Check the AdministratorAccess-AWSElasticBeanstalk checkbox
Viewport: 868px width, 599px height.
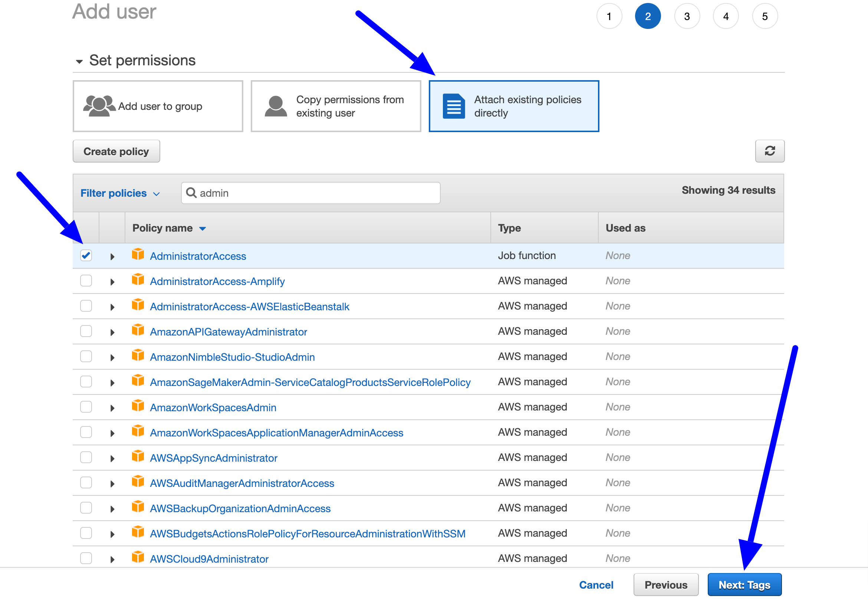pos(86,306)
